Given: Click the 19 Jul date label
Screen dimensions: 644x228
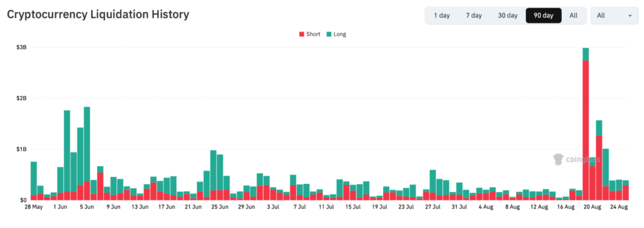Looking at the screenshot, I should point(379,207).
